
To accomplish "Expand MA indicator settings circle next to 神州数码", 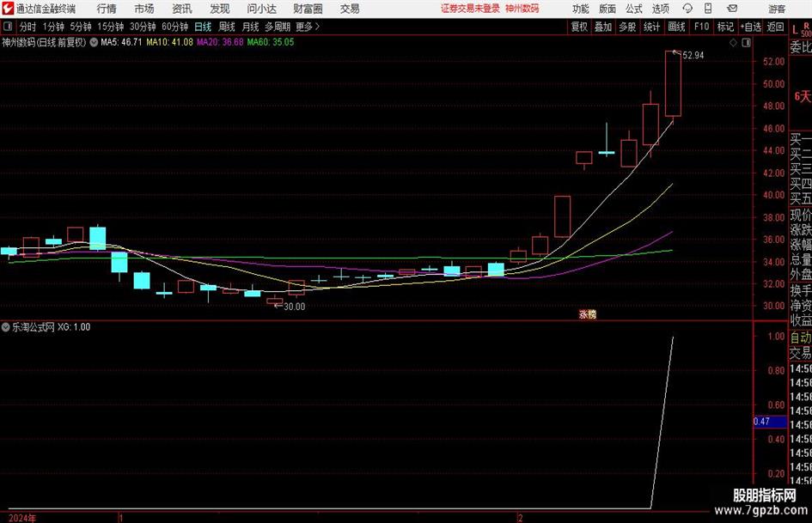I will (x=94, y=42).
